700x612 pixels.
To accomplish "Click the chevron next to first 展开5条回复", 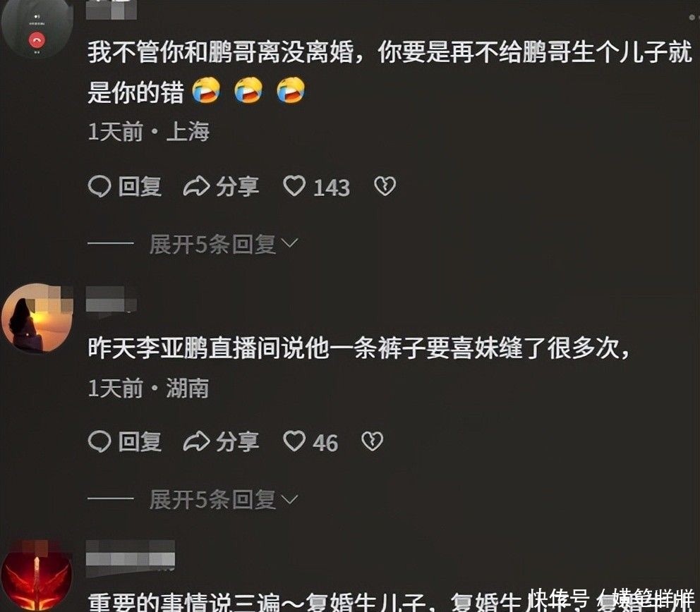I will coord(290,243).
